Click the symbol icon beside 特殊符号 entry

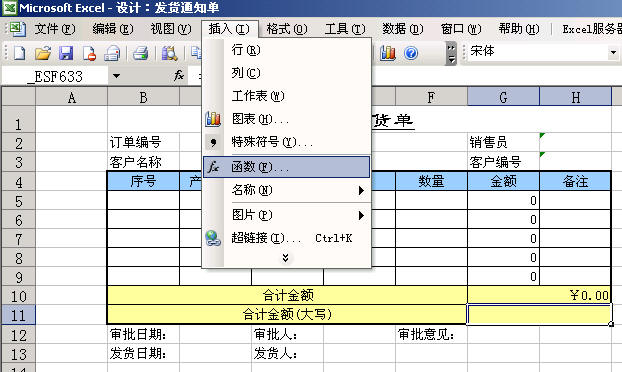(213, 142)
